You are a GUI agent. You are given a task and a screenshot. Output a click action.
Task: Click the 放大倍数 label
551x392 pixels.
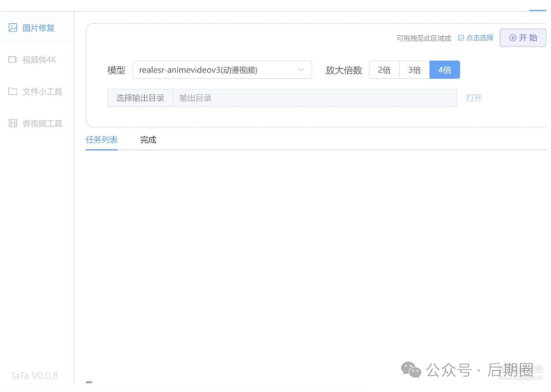(343, 70)
